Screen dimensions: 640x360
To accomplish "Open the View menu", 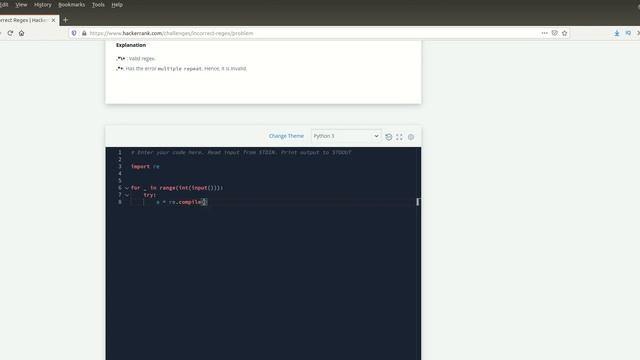I will (x=21, y=4).
